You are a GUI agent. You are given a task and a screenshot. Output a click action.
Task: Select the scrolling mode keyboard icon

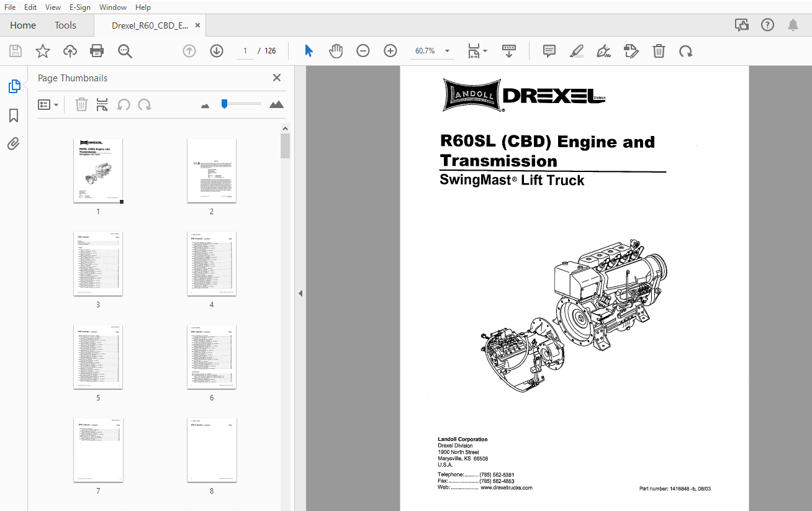click(509, 51)
